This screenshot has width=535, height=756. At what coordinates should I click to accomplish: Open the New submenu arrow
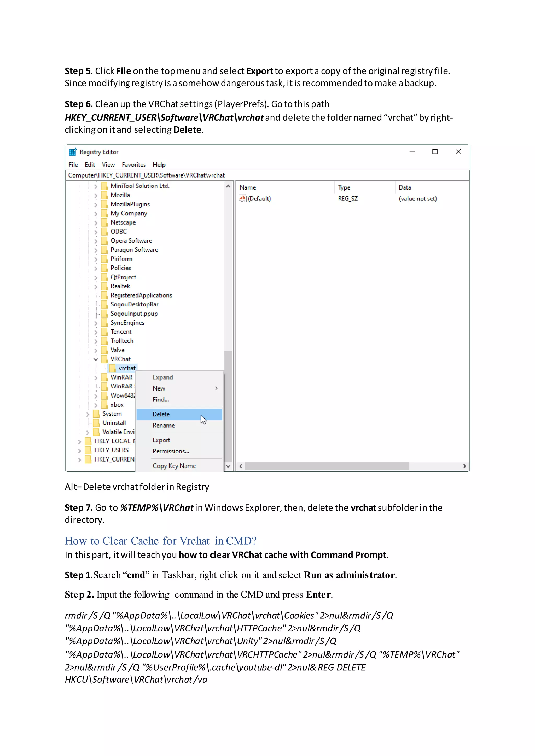coord(217,388)
